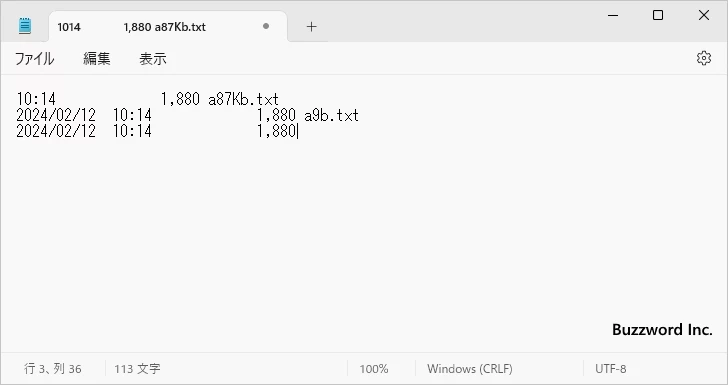The image size is (728, 385).
Task: Place cursor on 'a9b.txt' in second line
Action: (332, 115)
